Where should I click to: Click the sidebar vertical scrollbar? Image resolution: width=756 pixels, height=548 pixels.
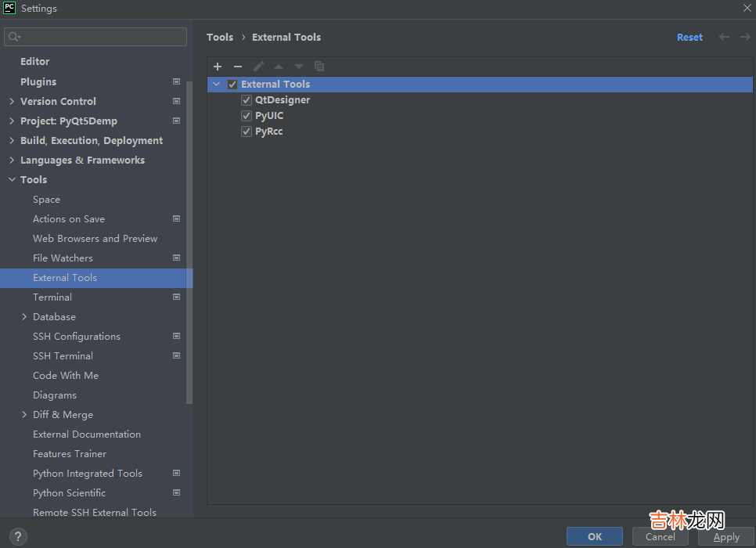tap(189, 235)
